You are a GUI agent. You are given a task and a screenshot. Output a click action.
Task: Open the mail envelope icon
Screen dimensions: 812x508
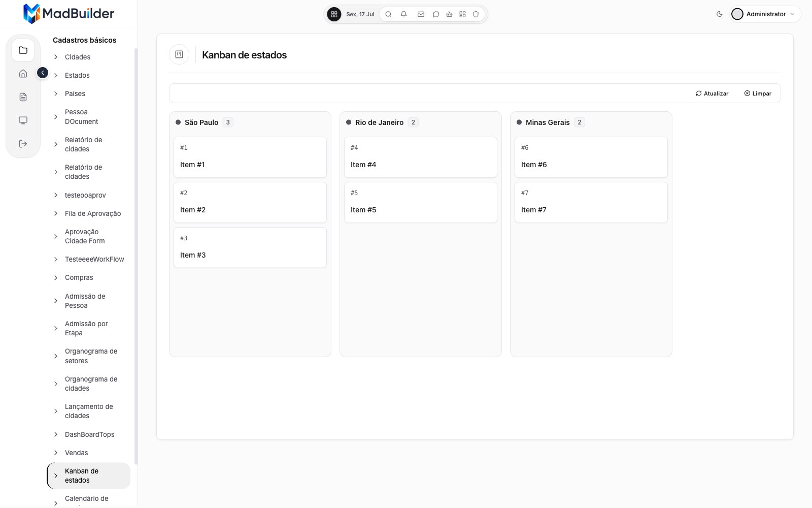[x=421, y=14]
